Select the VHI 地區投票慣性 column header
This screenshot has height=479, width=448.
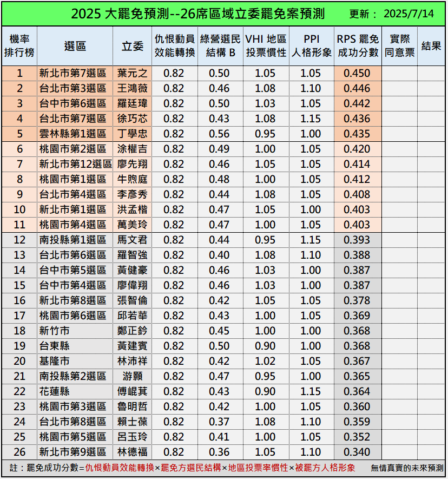coord(266,46)
